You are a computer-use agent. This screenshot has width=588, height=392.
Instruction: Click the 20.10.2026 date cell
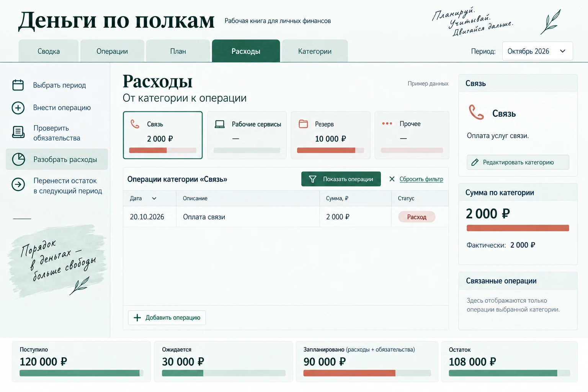(x=150, y=217)
